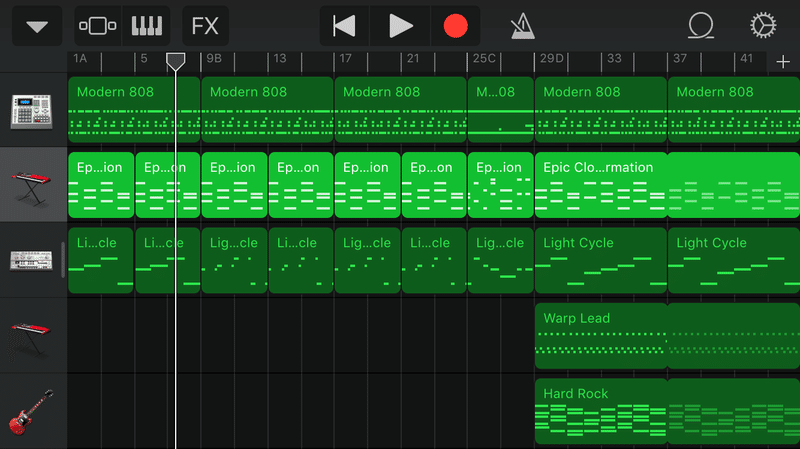Select the red electric guitar track icon
Image resolution: width=800 pixels, height=449 pixels.
click(32, 412)
